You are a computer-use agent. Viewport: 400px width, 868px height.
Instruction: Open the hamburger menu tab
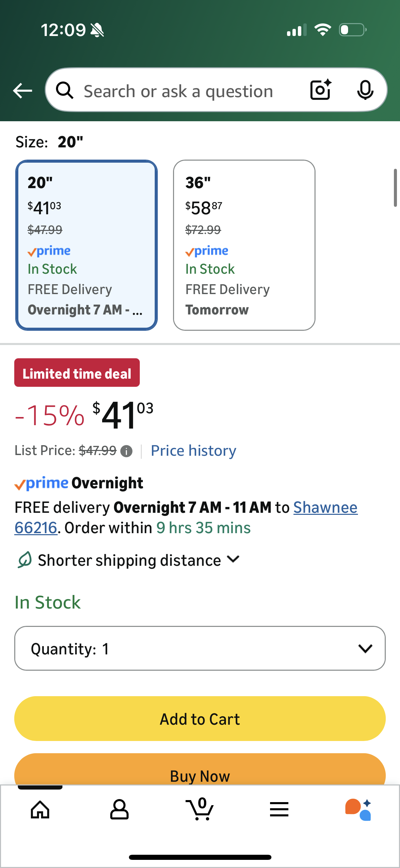[279, 810]
